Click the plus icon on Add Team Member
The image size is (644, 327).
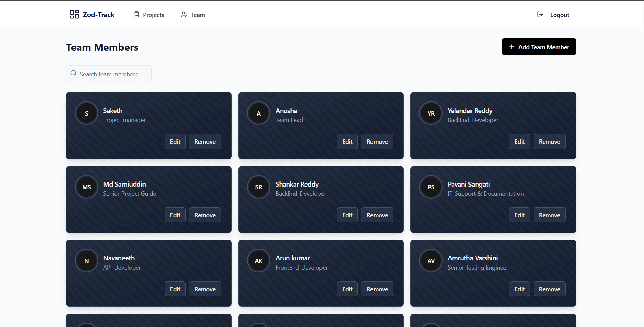coord(512,47)
